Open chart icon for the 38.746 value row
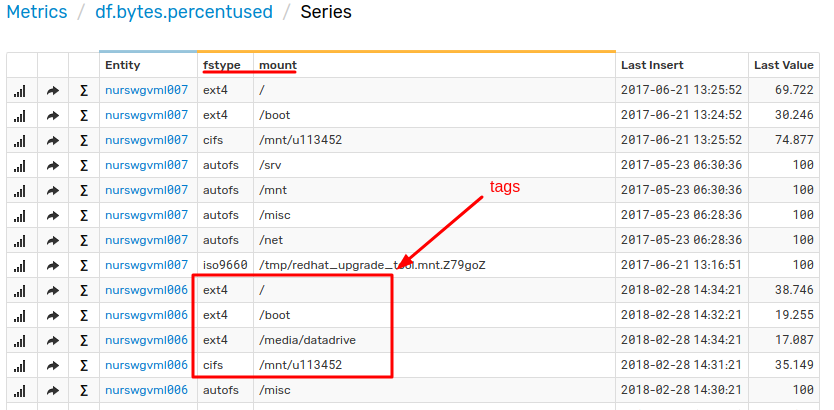Viewport: 834px width, 410px height. (x=20, y=290)
